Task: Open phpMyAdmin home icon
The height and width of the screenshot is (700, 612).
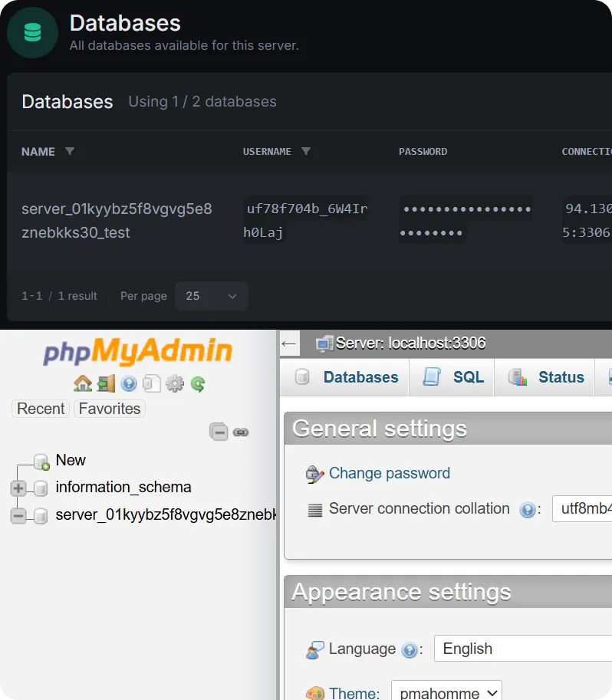Action: [x=83, y=383]
